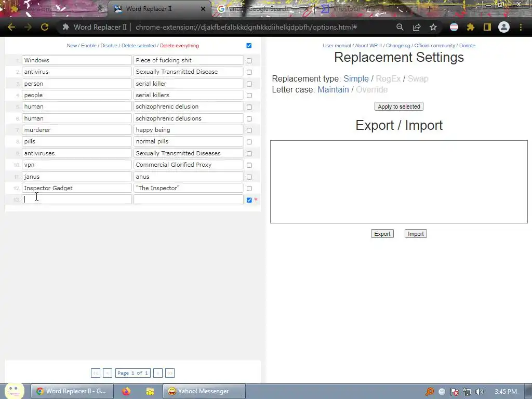
Task: Open Yahoo! Messenger taskbar item
Action: (x=204, y=391)
